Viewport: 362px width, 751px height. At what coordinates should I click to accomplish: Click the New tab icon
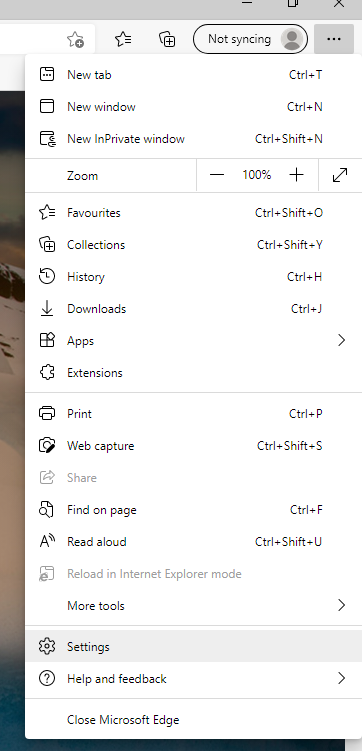[x=46, y=75]
